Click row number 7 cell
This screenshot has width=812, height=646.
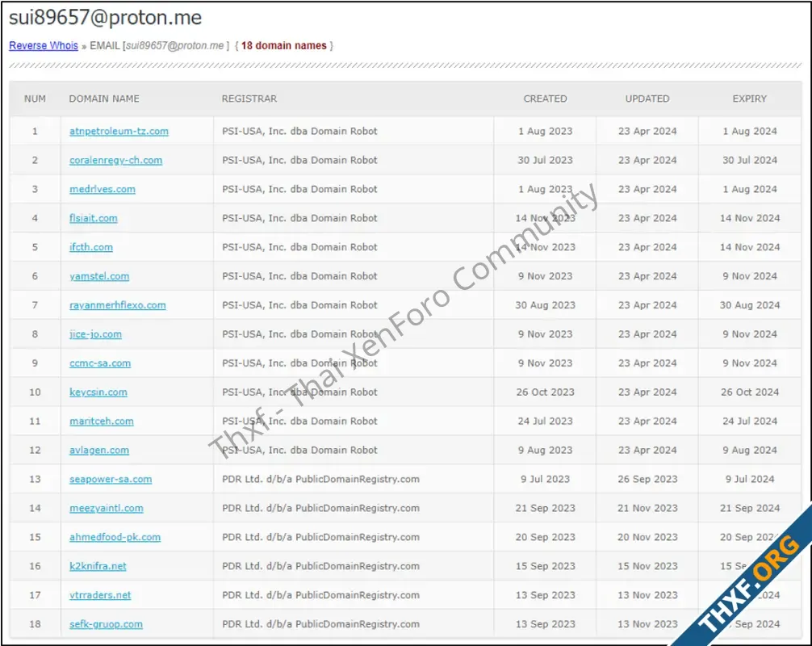click(35, 305)
